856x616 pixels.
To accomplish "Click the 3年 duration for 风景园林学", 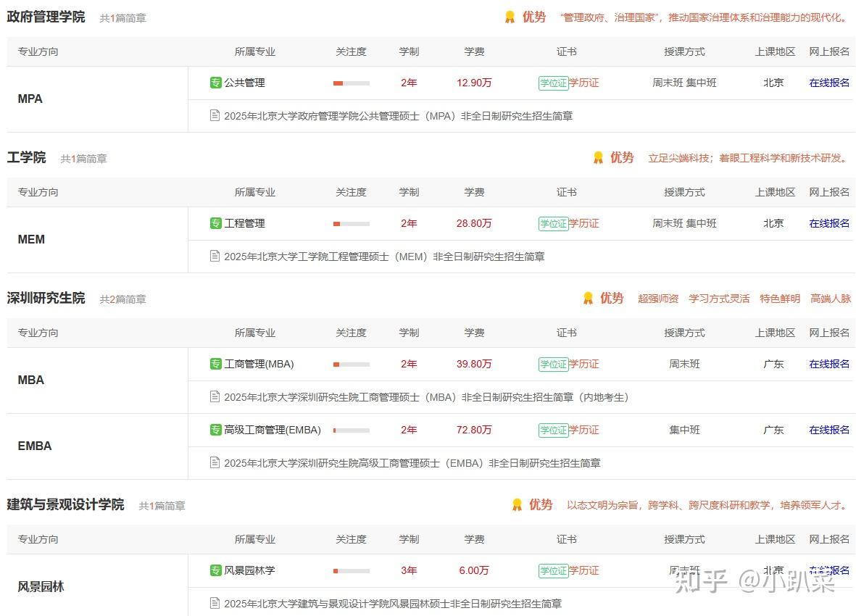I will tap(409, 570).
